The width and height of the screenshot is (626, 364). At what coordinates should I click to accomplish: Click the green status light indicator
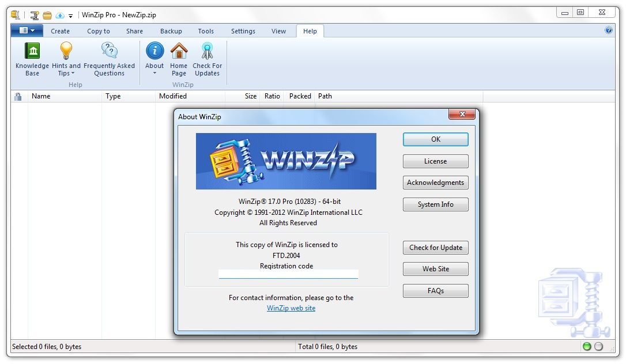[587, 347]
